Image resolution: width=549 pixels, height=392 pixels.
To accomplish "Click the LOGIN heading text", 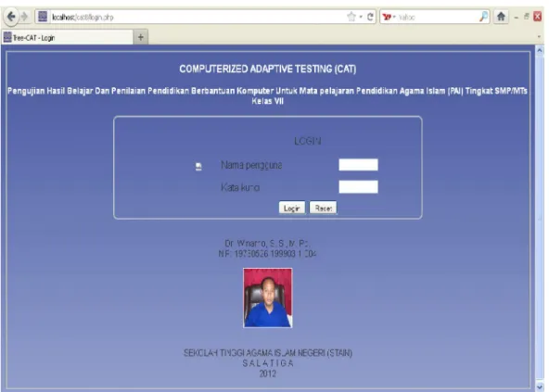I will click(307, 141).
